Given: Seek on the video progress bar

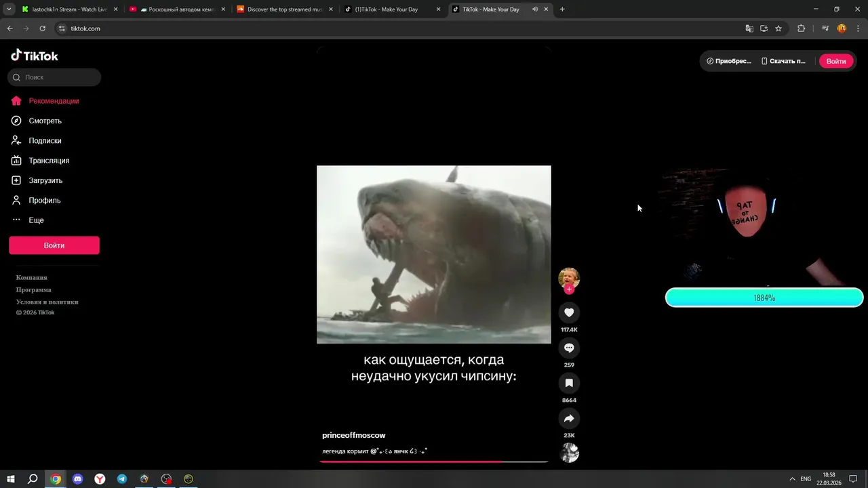Looking at the screenshot, I should pyautogui.click(x=434, y=462).
